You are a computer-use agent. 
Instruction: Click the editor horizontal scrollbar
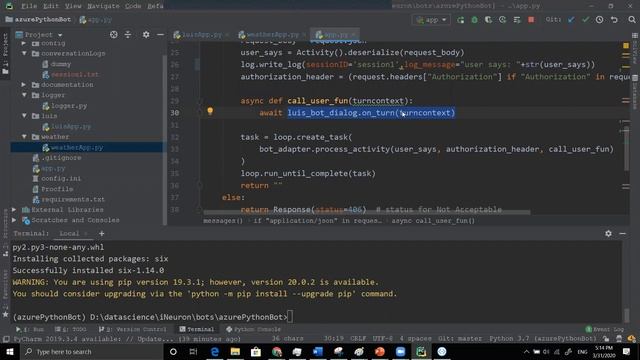click(367, 212)
